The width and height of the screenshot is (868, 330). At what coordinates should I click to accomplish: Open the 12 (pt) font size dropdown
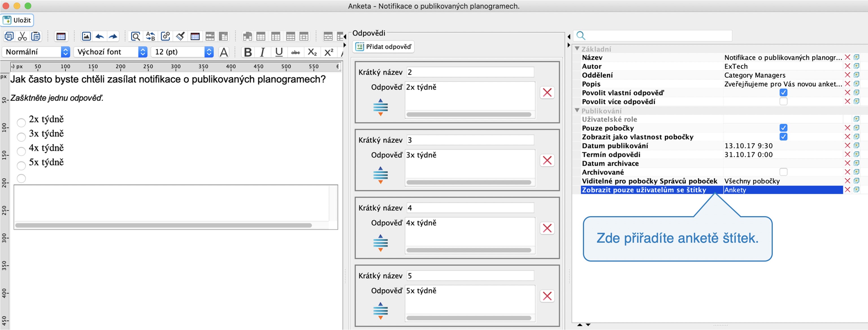pos(182,52)
